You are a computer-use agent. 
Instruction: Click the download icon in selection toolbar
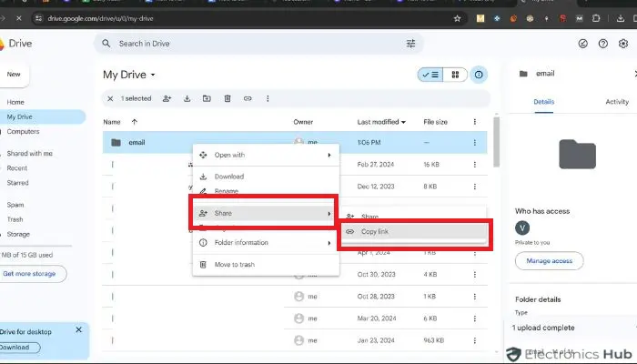[x=187, y=98]
